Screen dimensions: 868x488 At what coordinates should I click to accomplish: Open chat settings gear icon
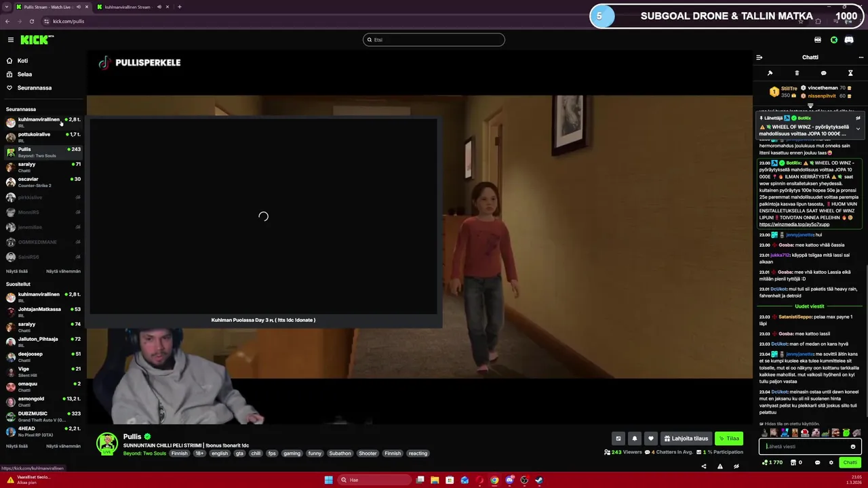coord(831,462)
